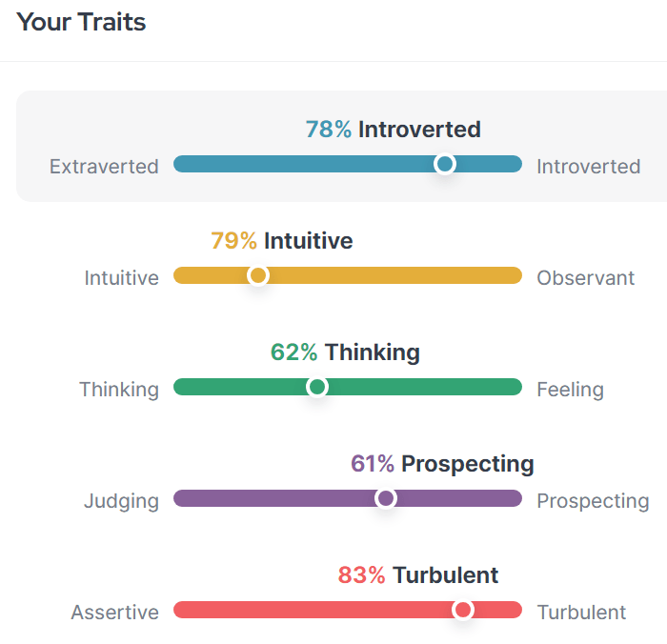
Task: Click the Assertive label beside red bar
Action: tap(114, 613)
